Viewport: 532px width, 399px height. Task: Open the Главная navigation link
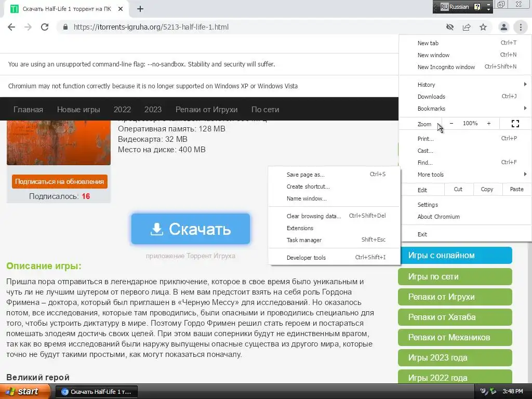pyautogui.click(x=28, y=110)
